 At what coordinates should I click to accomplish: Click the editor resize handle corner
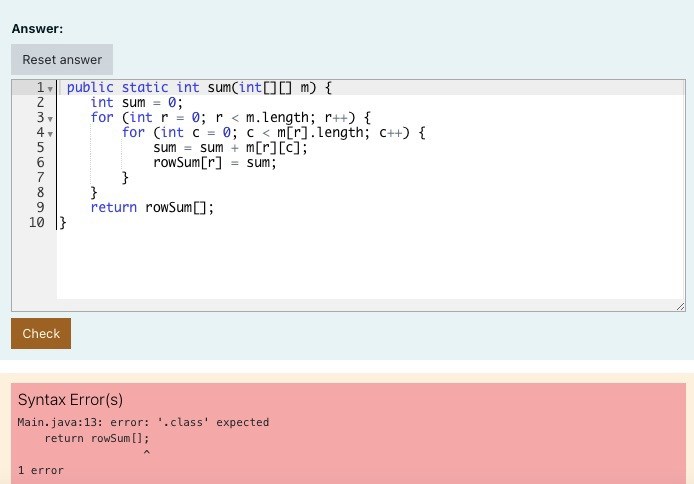pos(680,306)
